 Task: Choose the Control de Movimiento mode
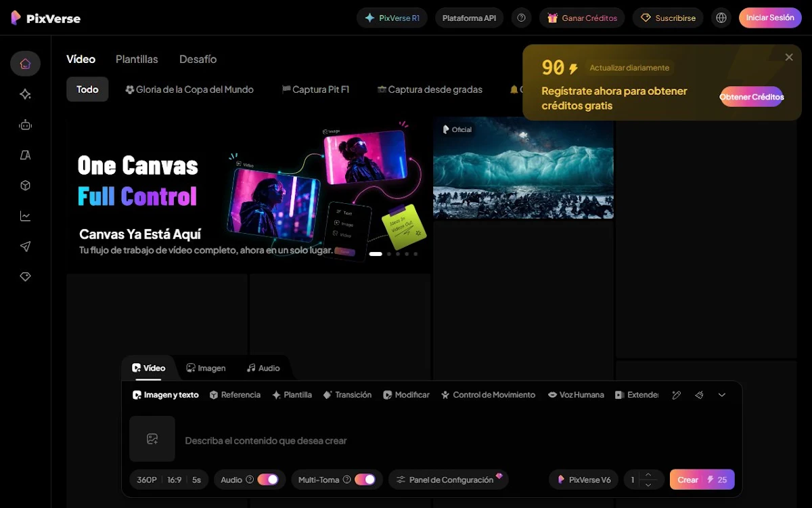point(488,395)
